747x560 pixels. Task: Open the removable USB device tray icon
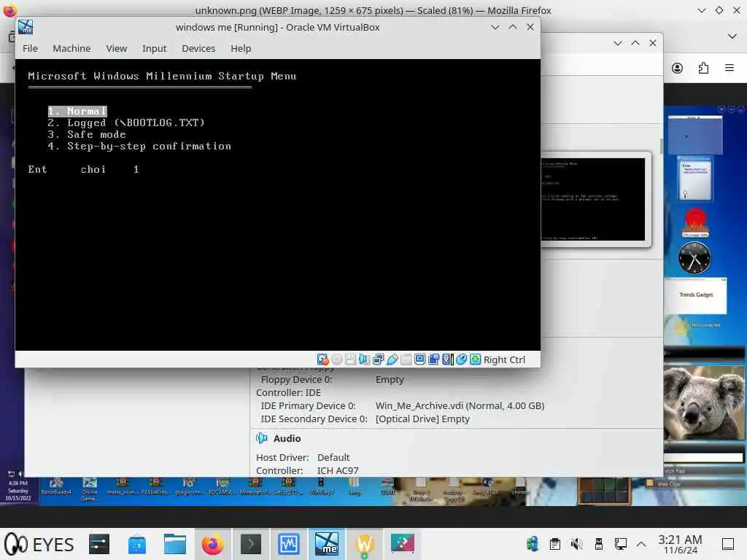click(x=599, y=544)
